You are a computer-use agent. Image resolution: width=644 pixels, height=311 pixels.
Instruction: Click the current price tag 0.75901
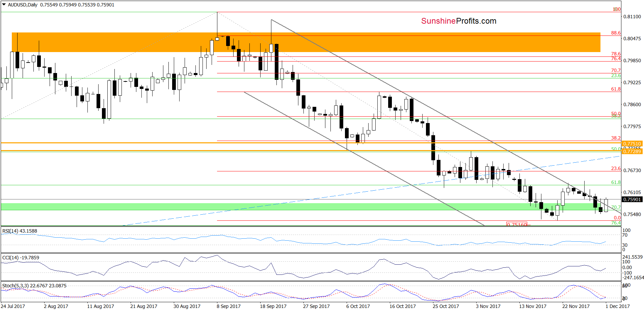[632, 199]
